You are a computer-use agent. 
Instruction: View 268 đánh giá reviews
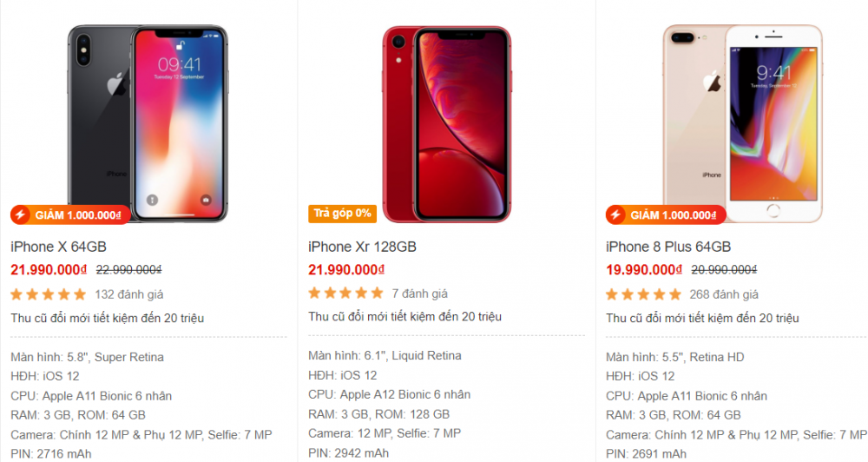click(724, 294)
